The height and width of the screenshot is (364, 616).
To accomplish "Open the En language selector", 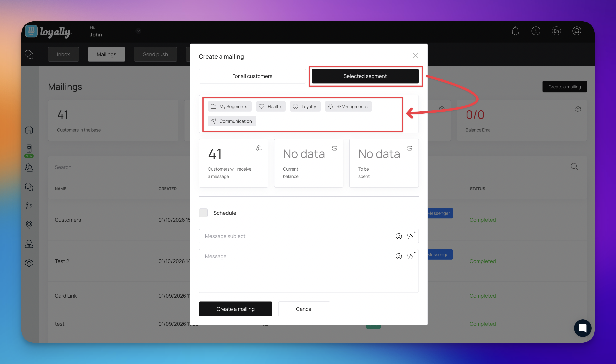I will point(556,31).
